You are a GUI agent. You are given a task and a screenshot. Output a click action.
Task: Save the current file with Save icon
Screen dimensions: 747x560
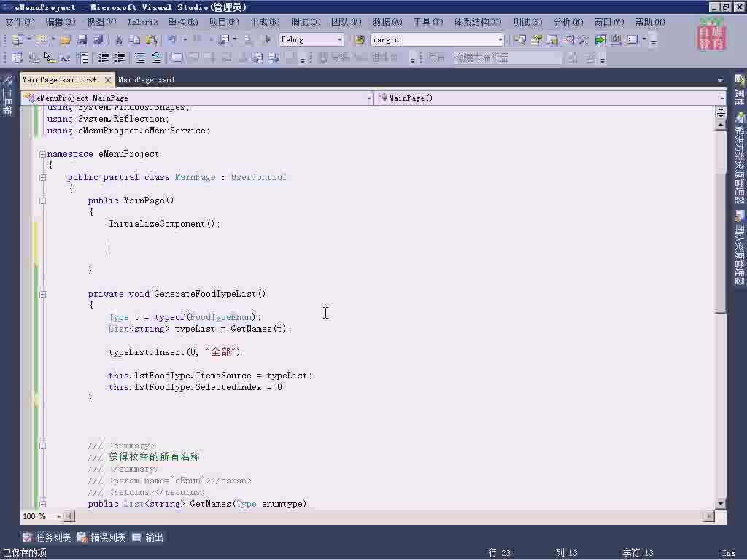click(x=82, y=40)
